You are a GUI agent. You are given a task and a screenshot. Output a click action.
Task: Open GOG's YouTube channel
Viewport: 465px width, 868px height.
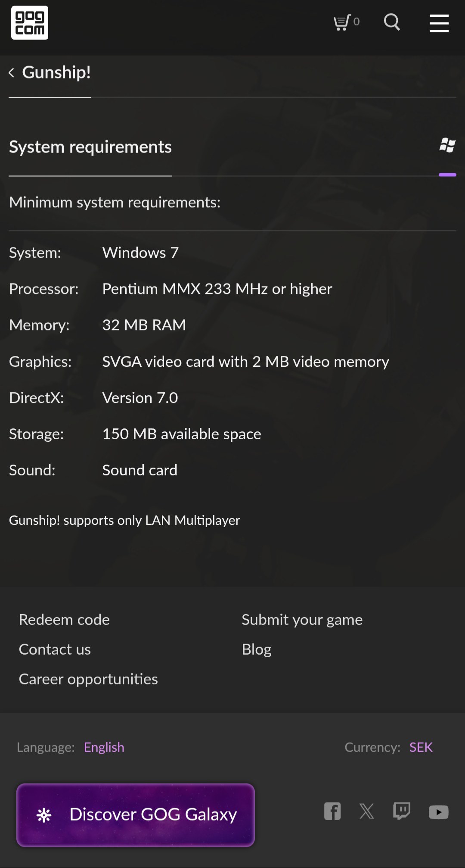click(x=439, y=812)
